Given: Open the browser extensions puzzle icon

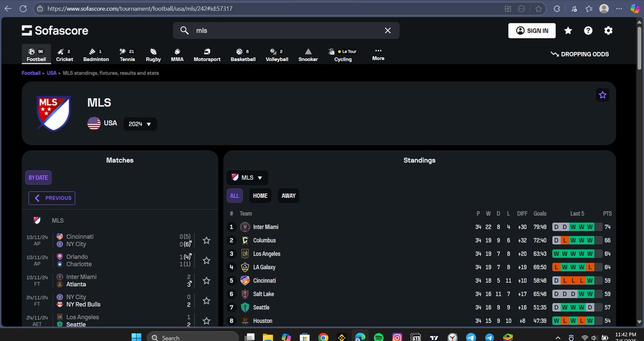Looking at the screenshot, I should (557, 9).
